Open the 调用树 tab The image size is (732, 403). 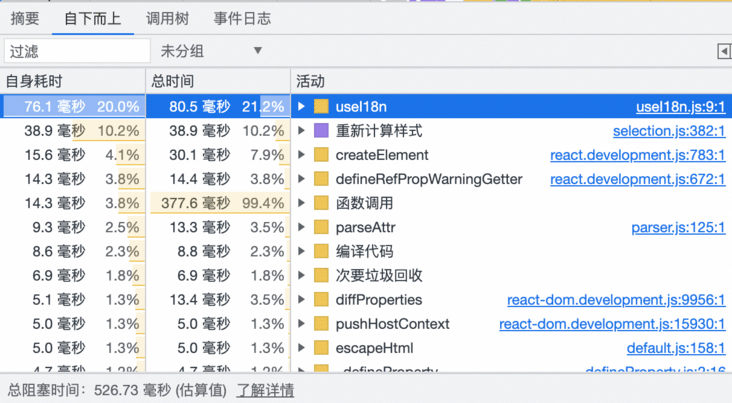[167, 19]
